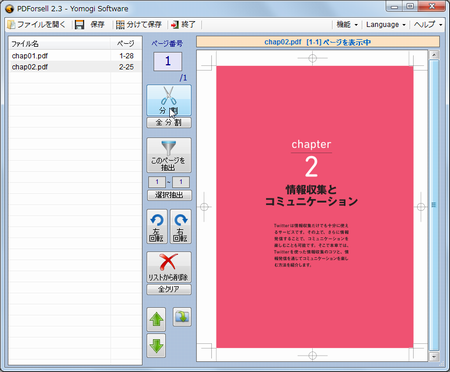Click the preview scrollbar up arrow

click(434, 55)
